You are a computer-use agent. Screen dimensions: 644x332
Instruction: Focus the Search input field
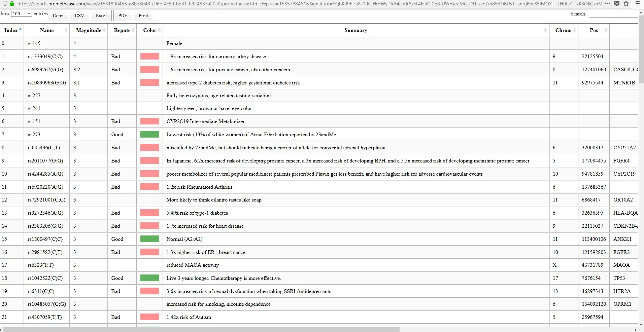613,14
